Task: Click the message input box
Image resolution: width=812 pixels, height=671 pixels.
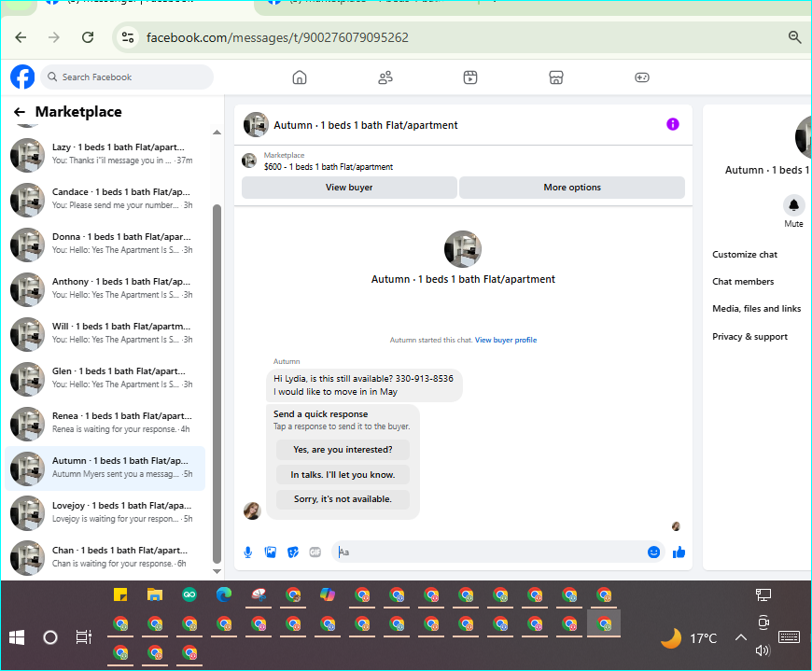Action: pos(489,552)
